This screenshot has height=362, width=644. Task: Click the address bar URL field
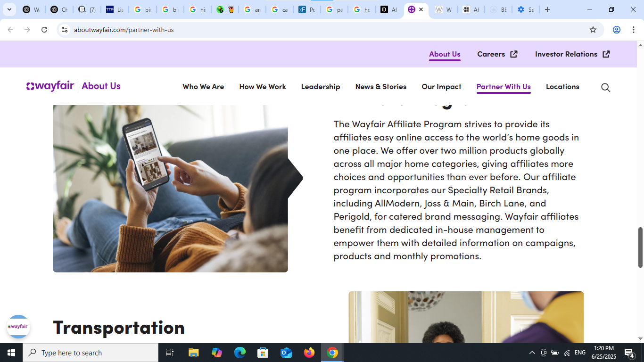[330, 30]
